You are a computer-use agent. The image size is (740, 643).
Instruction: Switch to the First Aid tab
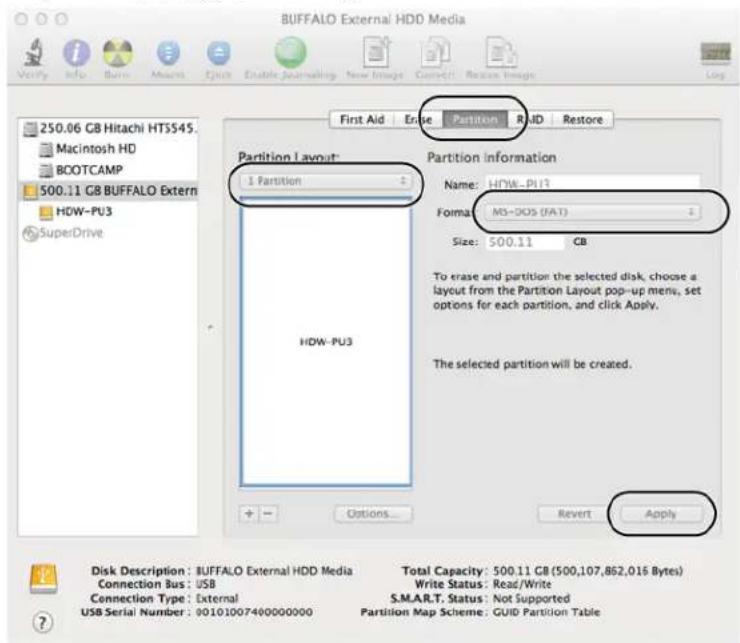click(x=362, y=119)
